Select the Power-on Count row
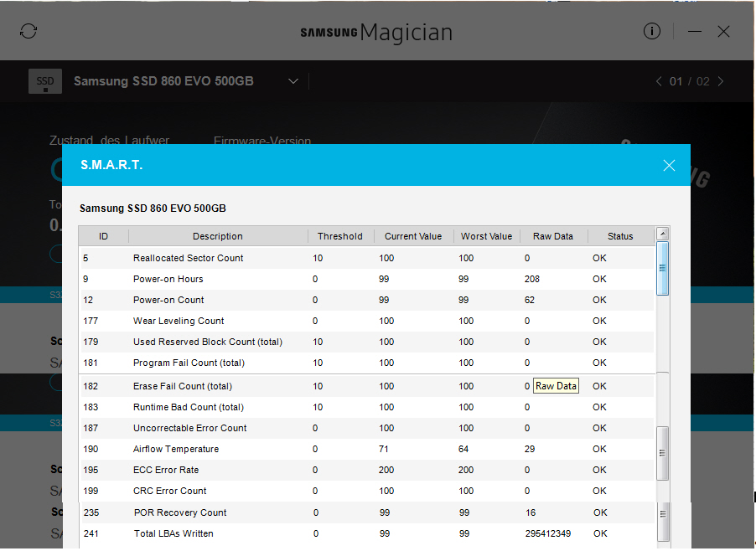The width and height of the screenshot is (756, 551). [x=367, y=300]
